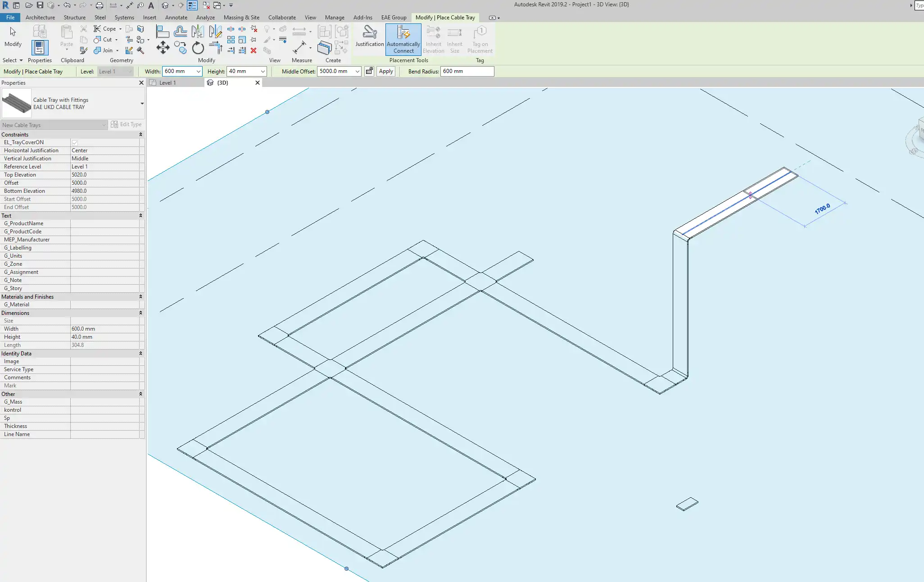Select the Offset tool
Image resolution: width=924 pixels, height=582 pixels.
click(180, 32)
